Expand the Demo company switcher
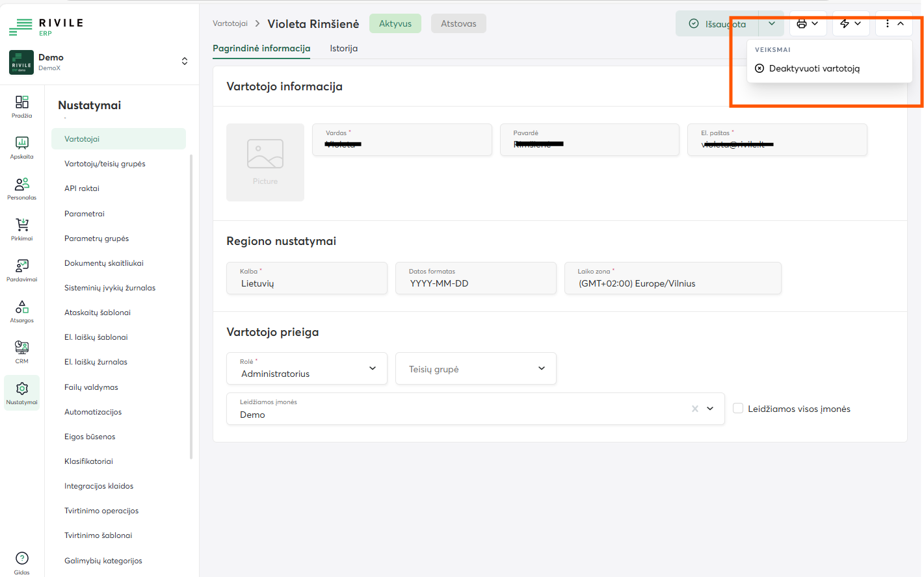 coord(185,61)
